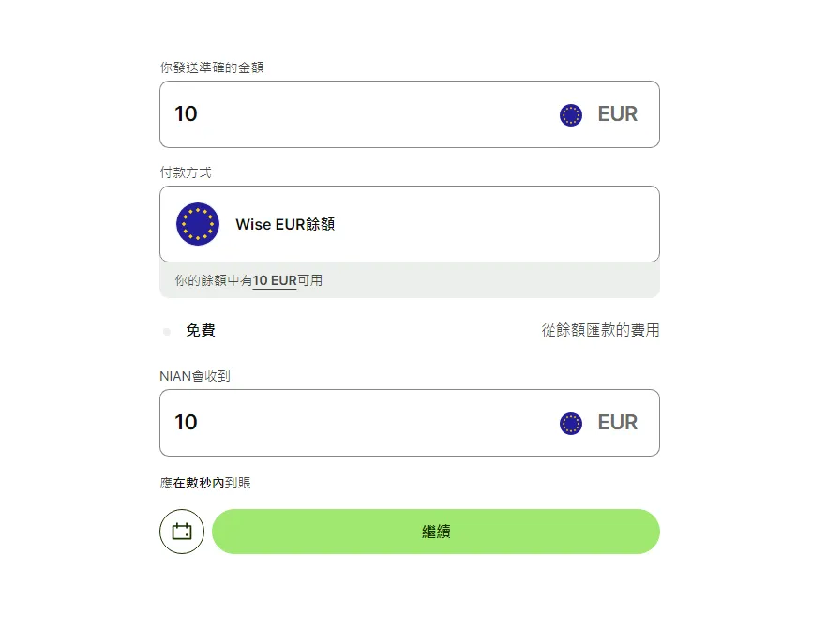
Task: Click the underlined 10 EUR balance link
Action: pyautogui.click(x=275, y=280)
